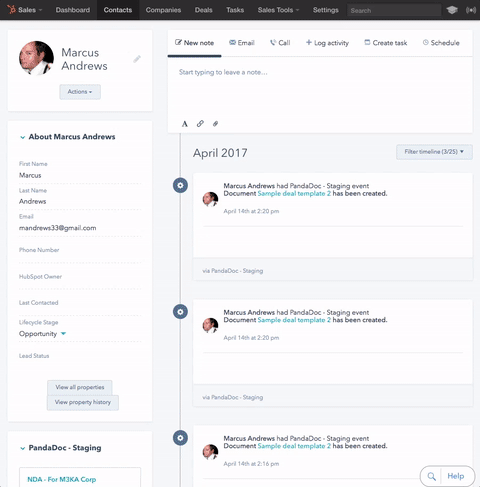Click the first via PandaDoc - Staging footer text
The image size is (480, 487).
point(233,271)
